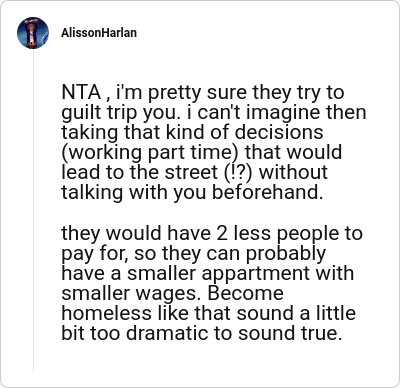The width and height of the screenshot is (400, 388).
Task: Click the AlissonHarlan username link
Action: 99,33
